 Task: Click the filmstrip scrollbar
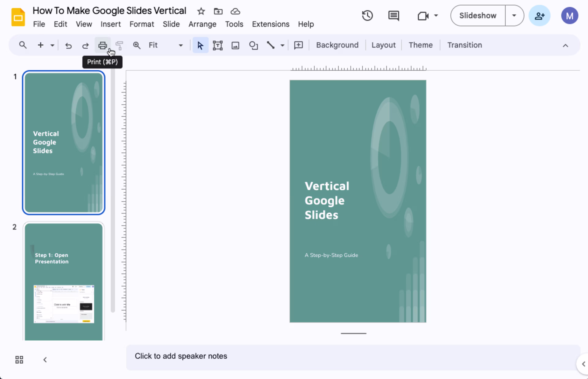coord(113,190)
